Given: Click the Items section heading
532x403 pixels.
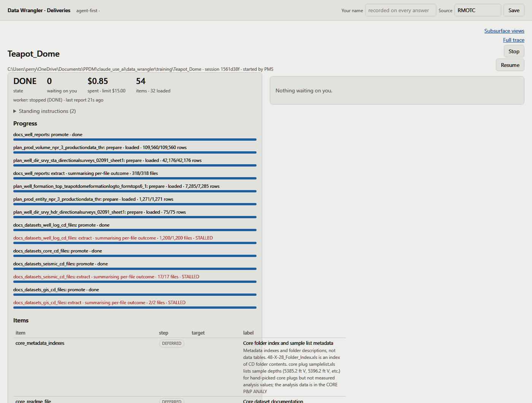Looking at the screenshot, I should coord(21,320).
